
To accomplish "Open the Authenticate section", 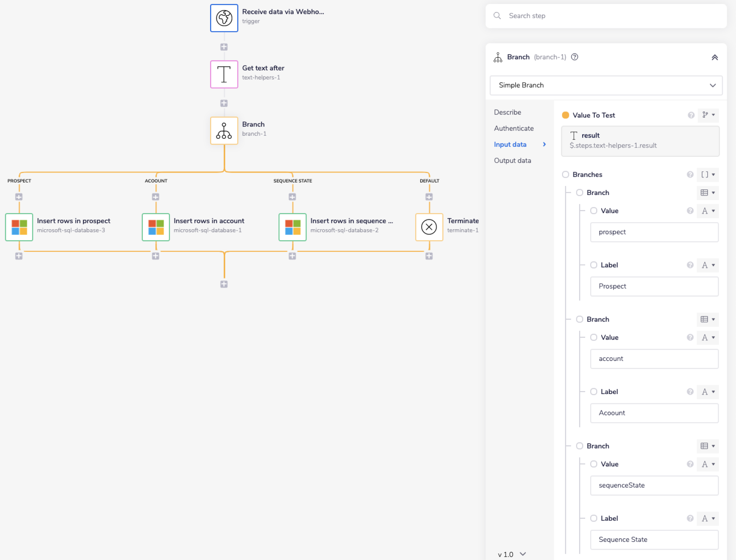I will [x=514, y=128].
